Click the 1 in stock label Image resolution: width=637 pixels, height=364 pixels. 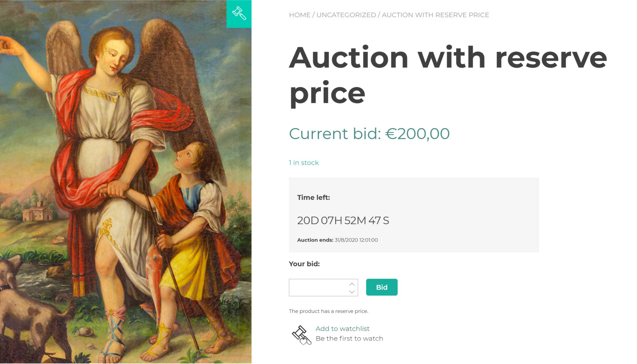[x=304, y=163]
